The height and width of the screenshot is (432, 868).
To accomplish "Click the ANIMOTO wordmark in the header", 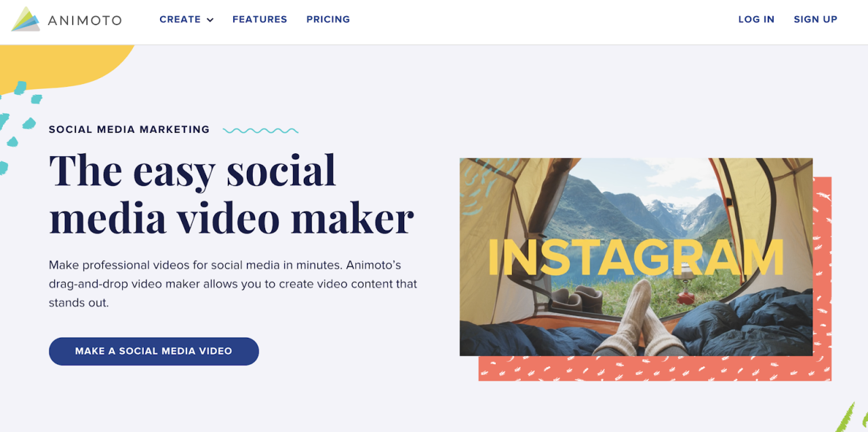I will click(85, 20).
